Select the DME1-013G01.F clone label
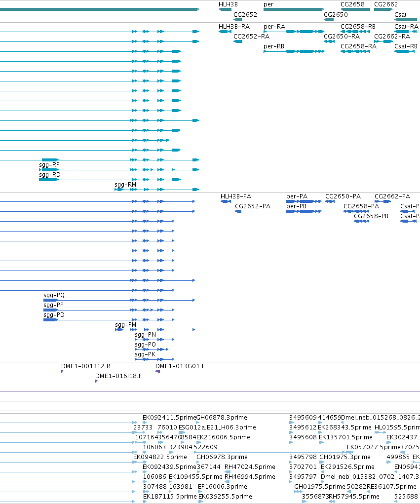The width and height of the screenshot is (420, 504). click(x=180, y=366)
